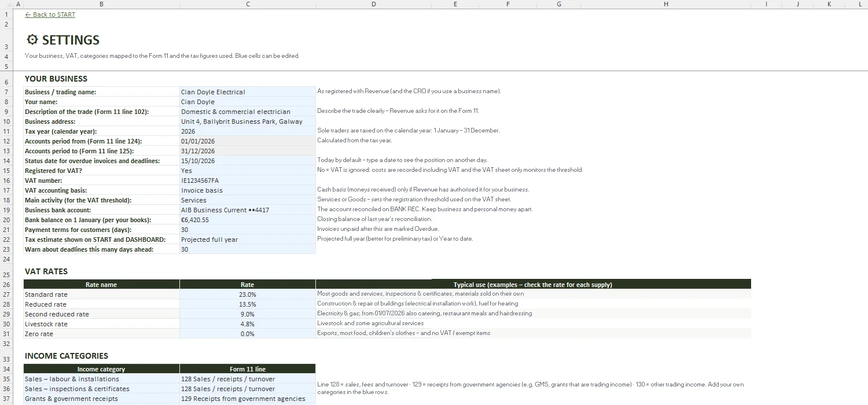Image resolution: width=868 pixels, height=405 pixels.
Task: Select the Second reduced rate 9.0% cell
Action: [x=248, y=314]
